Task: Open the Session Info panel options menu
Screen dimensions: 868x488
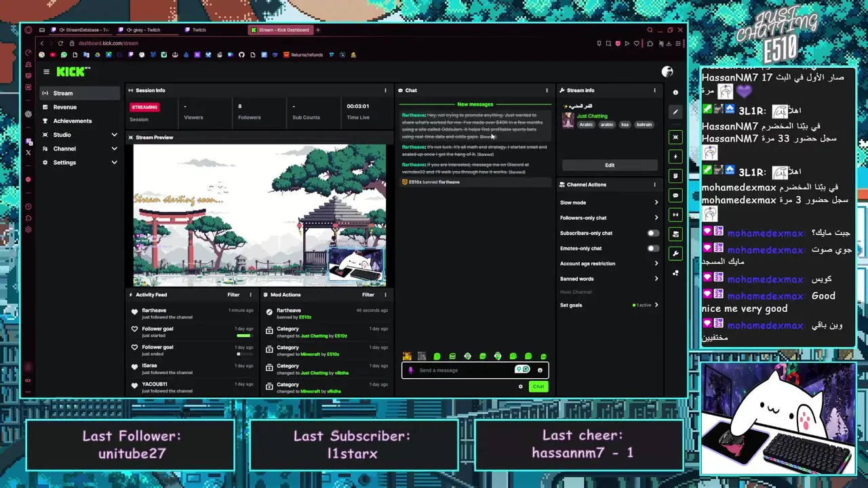Action: (385, 90)
